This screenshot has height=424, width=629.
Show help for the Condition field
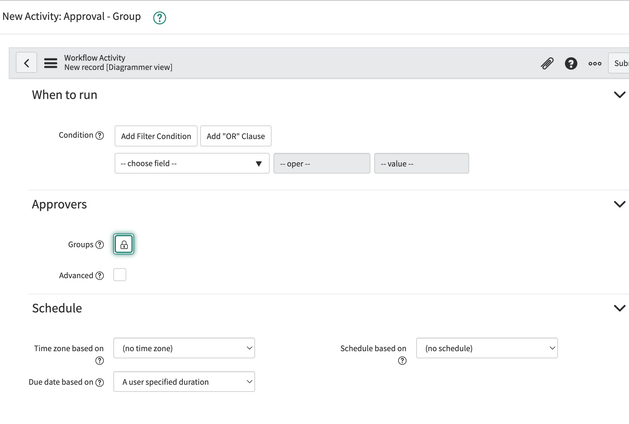99,136
